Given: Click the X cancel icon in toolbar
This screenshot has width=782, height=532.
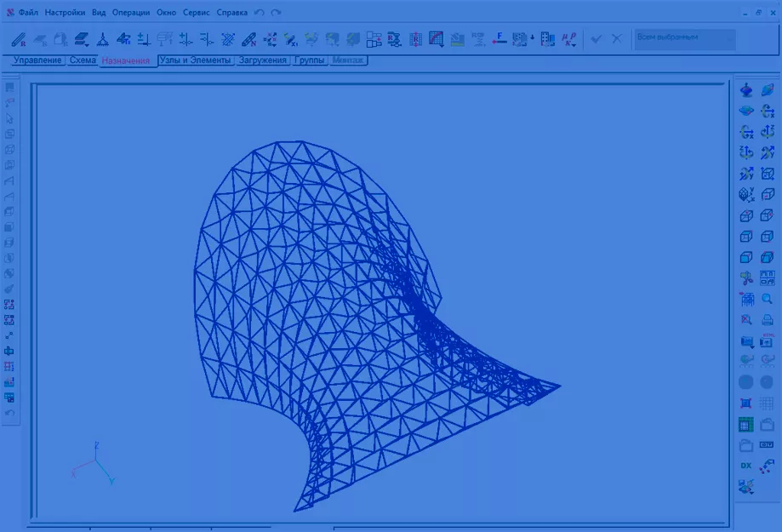Looking at the screenshot, I should pos(617,39).
